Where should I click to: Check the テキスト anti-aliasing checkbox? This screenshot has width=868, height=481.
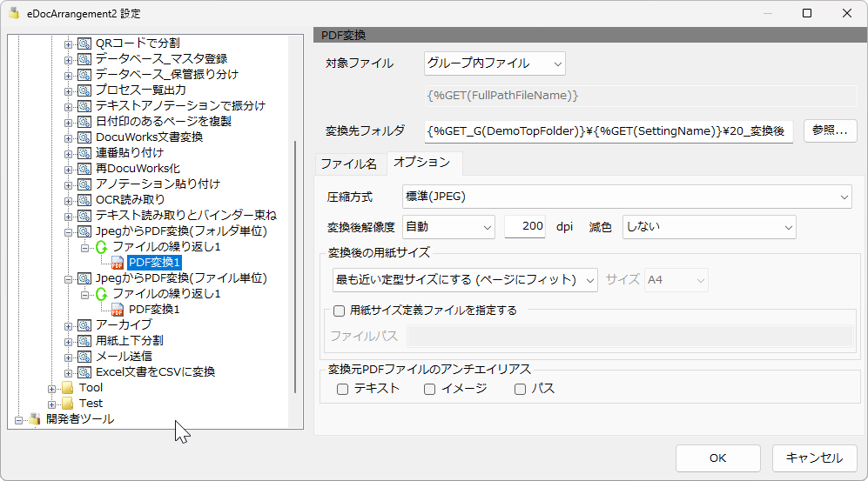343,390
